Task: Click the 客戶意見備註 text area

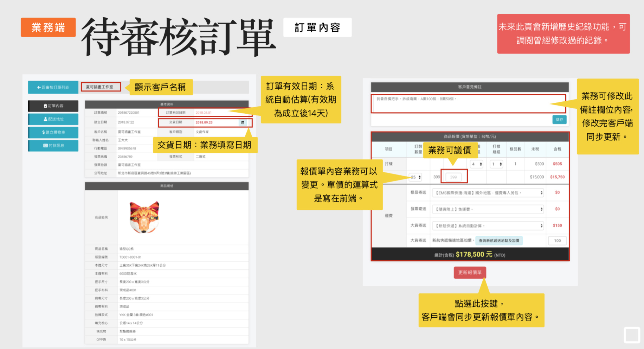Action: 468,103
